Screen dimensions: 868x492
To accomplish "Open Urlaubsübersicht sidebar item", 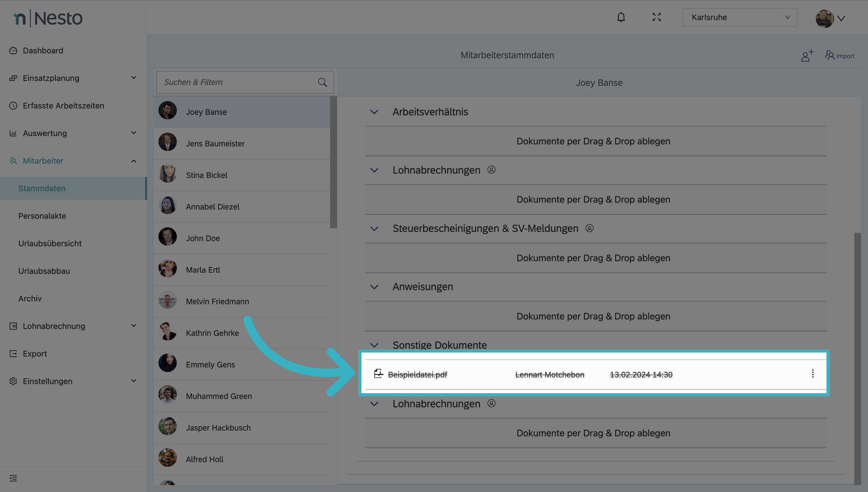I will click(x=50, y=243).
